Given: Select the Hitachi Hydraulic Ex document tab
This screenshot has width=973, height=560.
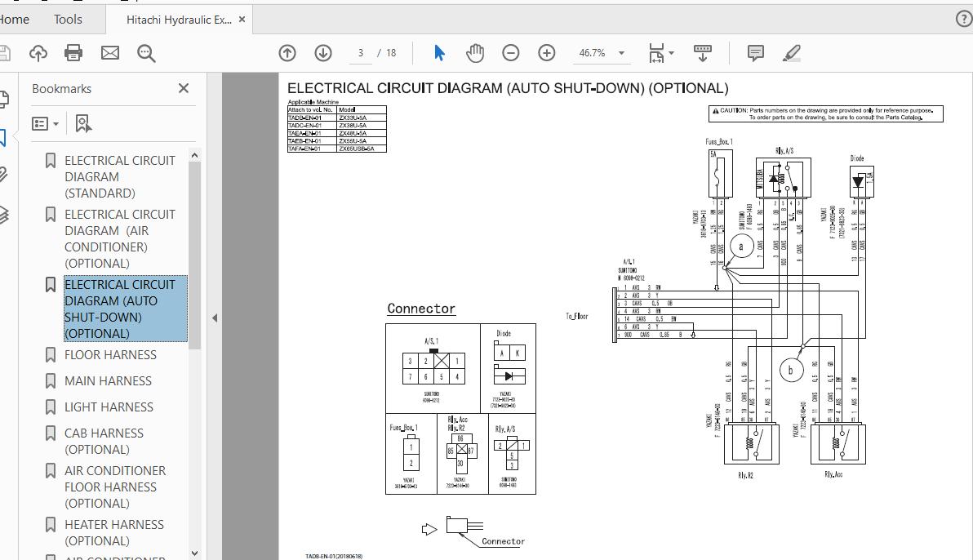Looking at the screenshot, I should pyautogui.click(x=179, y=19).
